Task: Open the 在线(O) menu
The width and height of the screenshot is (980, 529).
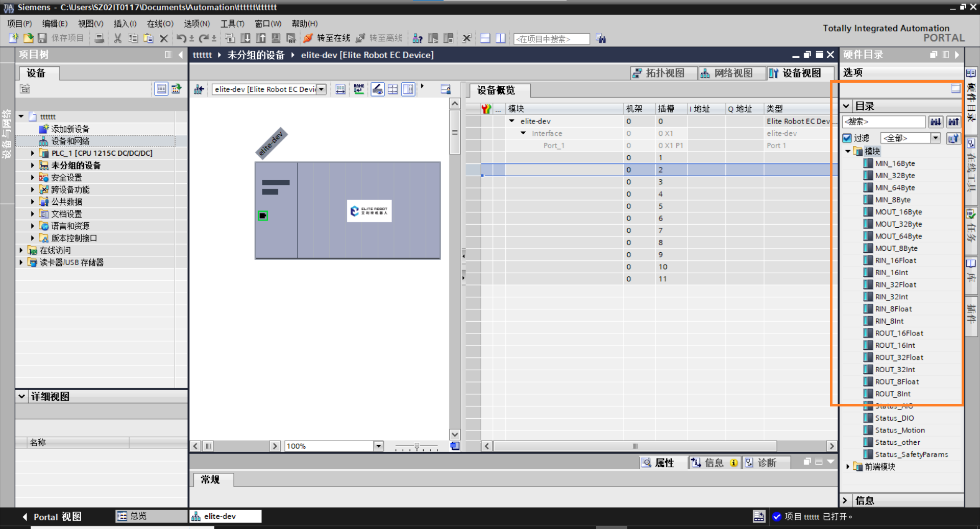Action: coord(160,23)
